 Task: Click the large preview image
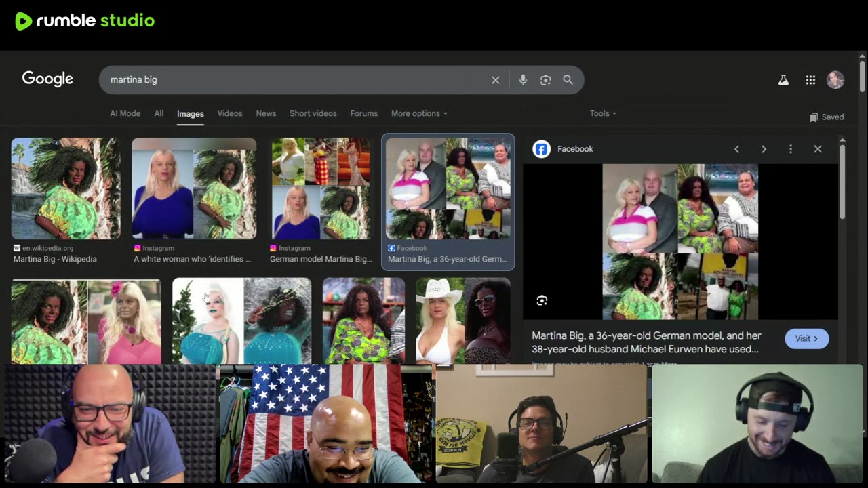680,241
